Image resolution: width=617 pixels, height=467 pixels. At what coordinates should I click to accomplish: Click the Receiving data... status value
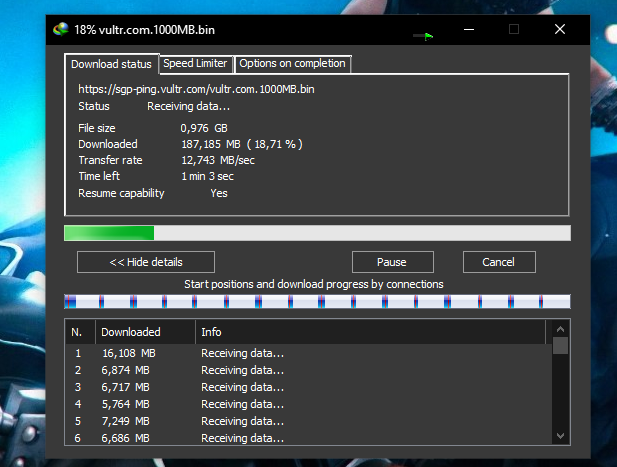click(188, 107)
